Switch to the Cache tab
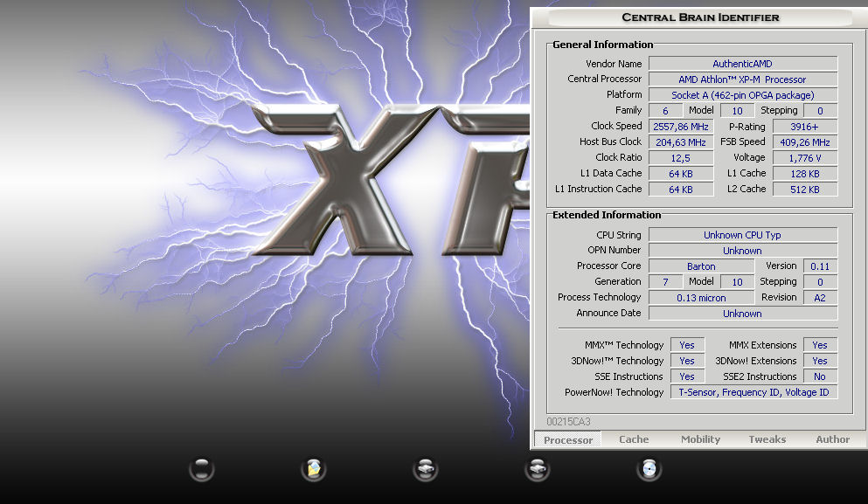This screenshot has height=504, width=868. 634,439
